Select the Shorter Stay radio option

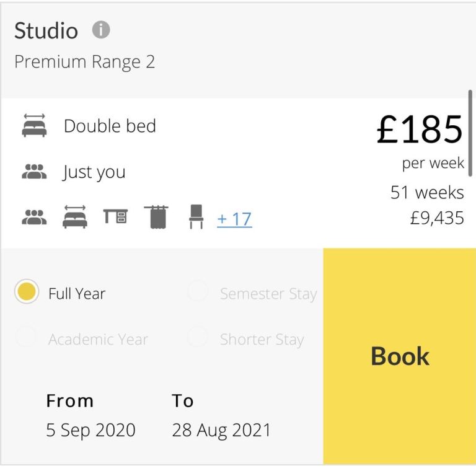[198, 337]
